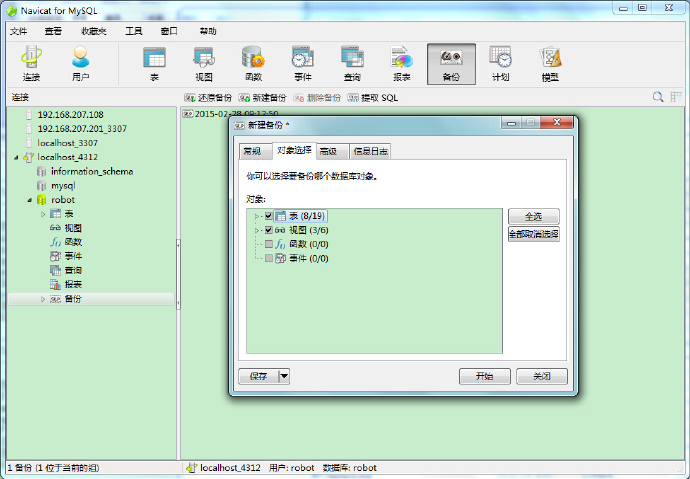Click the 全选 button

534,216
